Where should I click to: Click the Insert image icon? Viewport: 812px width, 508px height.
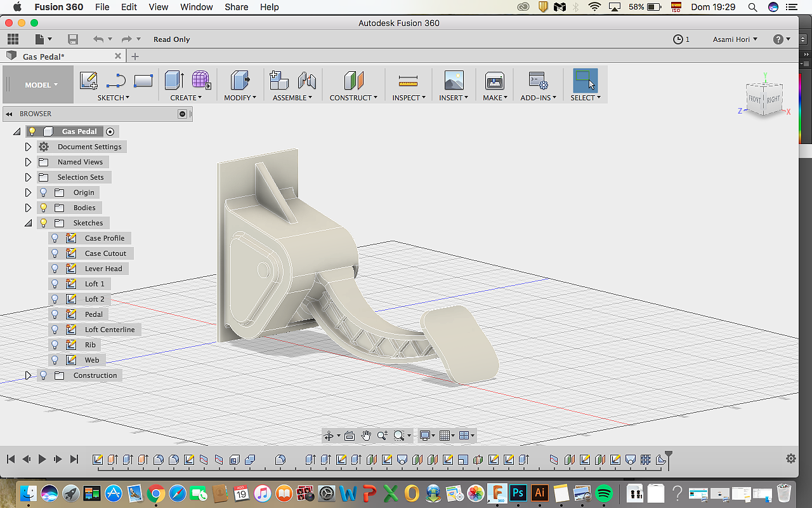454,81
